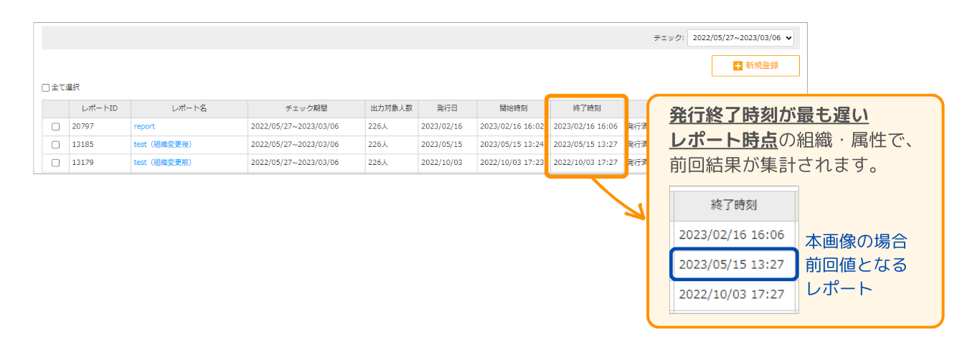The width and height of the screenshot is (980, 347).
Task: Click the 2023/05/15 発行日 cell in the table
Action: click(x=441, y=145)
